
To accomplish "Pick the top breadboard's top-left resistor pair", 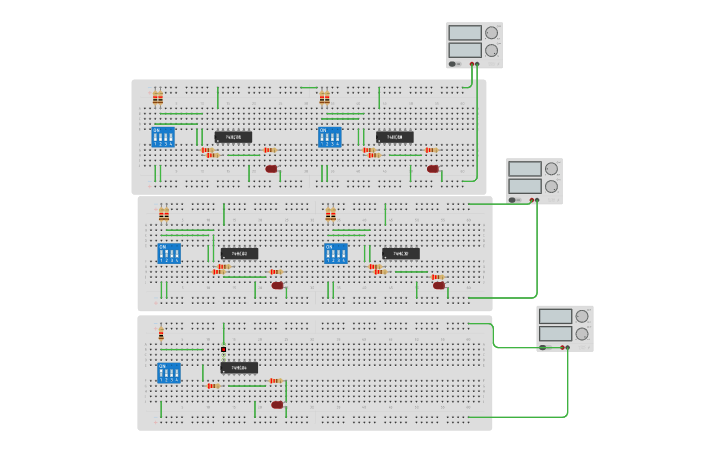I will pos(157,98).
